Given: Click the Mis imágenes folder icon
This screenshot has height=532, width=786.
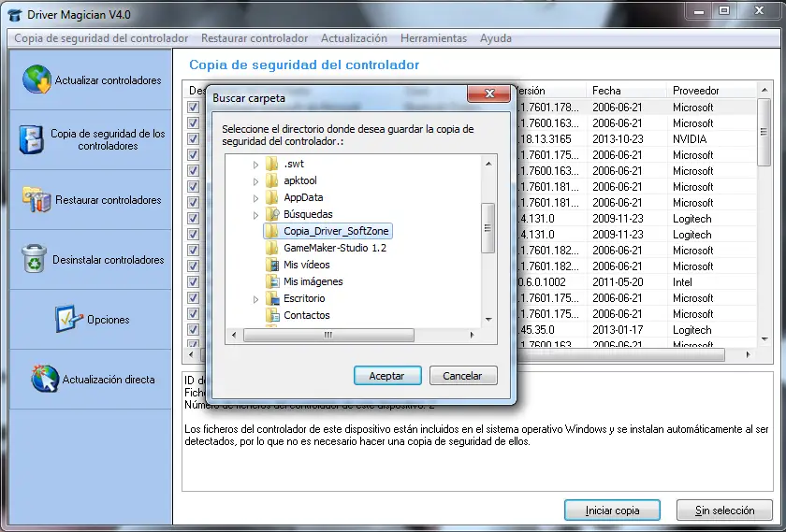Looking at the screenshot, I should tap(271, 281).
